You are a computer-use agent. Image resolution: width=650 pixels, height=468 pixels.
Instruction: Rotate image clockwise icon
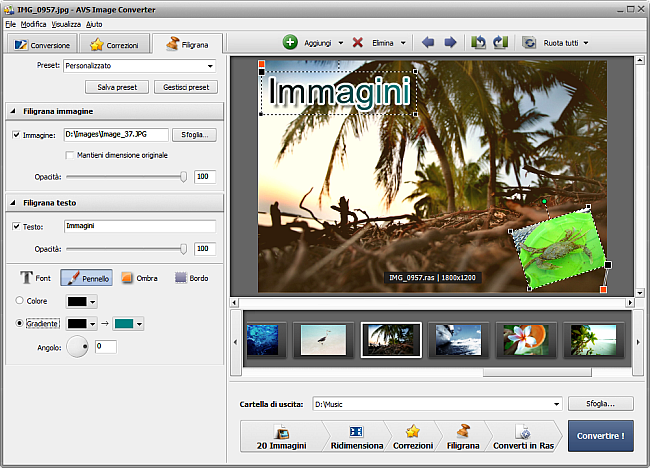(x=500, y=42)
